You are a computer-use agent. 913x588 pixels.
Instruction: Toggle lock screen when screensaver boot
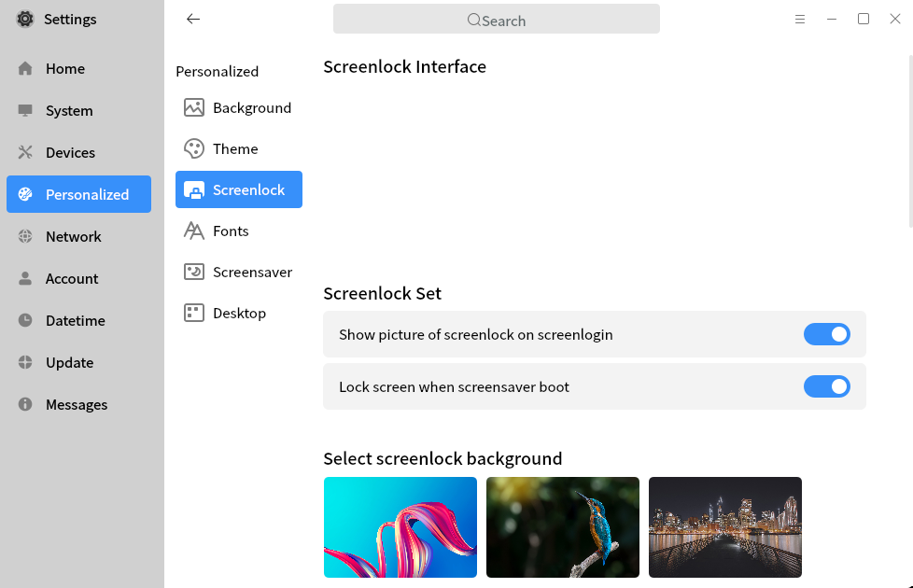coord(826,386)
